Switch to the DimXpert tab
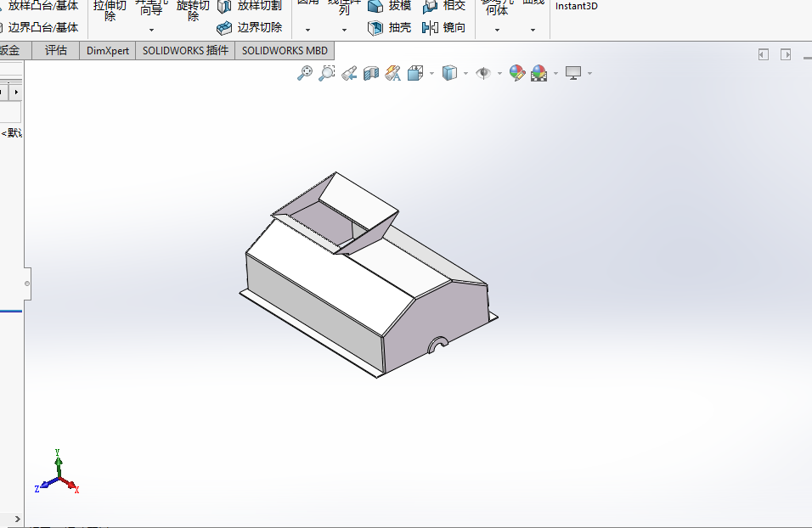 108,51
